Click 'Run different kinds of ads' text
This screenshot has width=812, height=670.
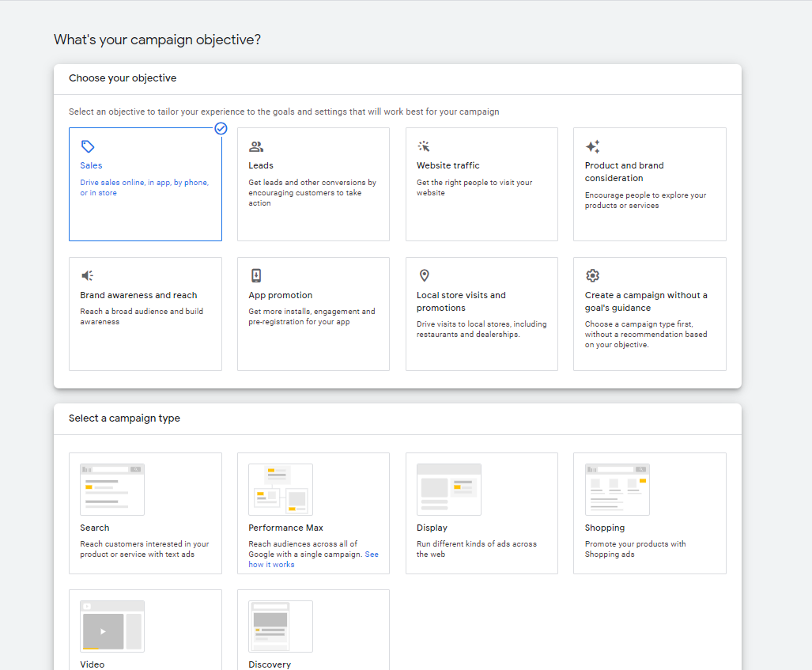pos(477,549)
